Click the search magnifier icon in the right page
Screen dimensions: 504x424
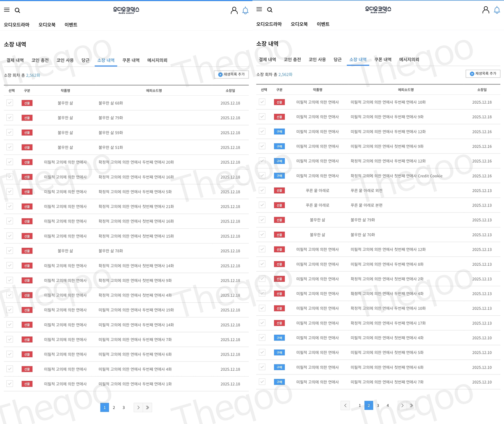pyautogui.click(x=270, y=10)
